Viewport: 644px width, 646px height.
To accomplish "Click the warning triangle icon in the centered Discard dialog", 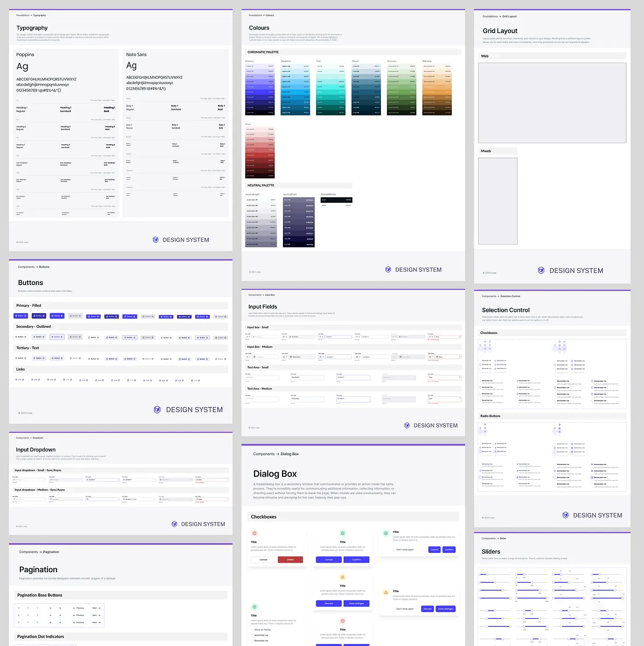I will [x=343, y=577].
